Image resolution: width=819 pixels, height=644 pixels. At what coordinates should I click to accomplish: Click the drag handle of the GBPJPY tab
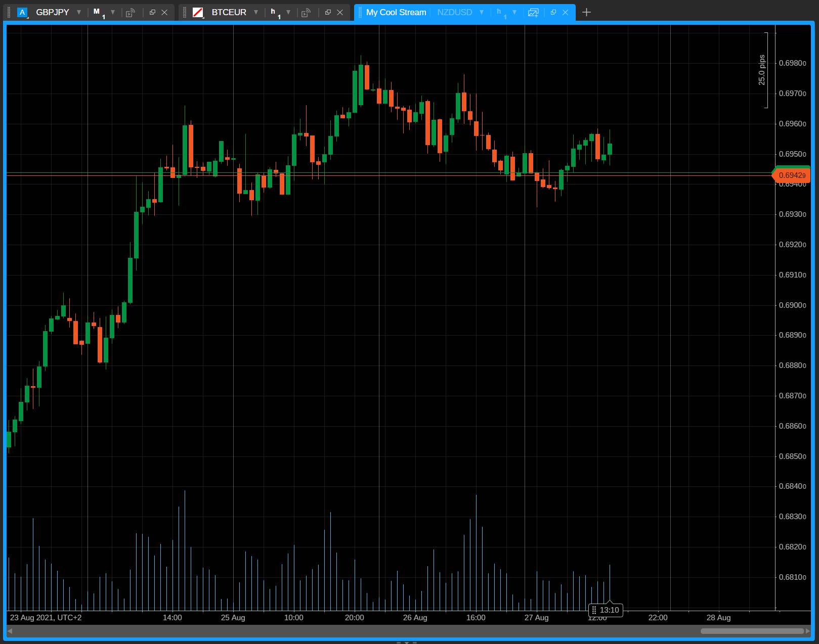coord(9,12)
